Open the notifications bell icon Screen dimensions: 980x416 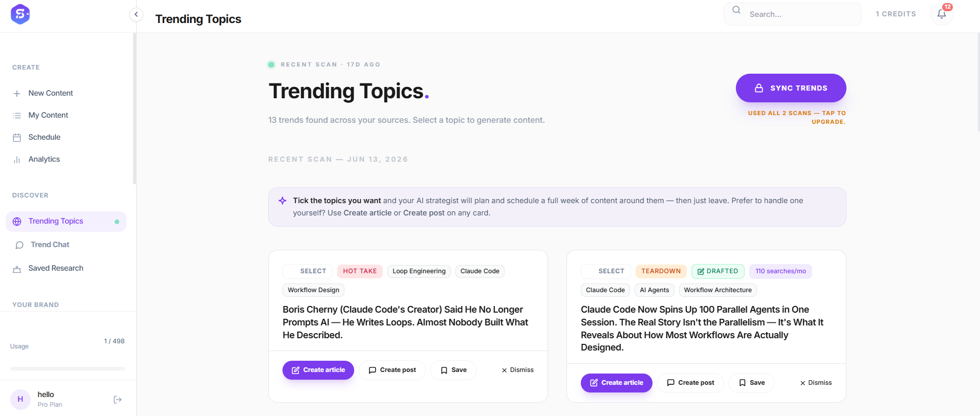942,14
